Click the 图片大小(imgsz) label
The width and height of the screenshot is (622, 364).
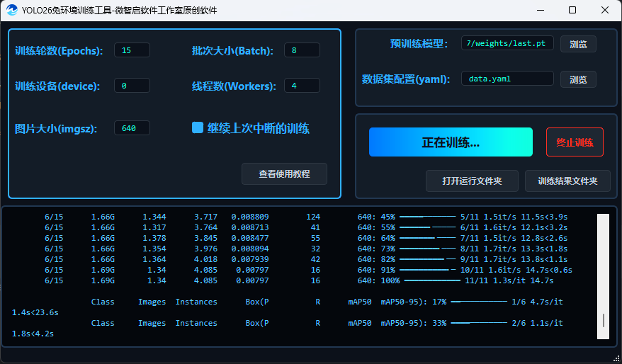coord(56,129)
